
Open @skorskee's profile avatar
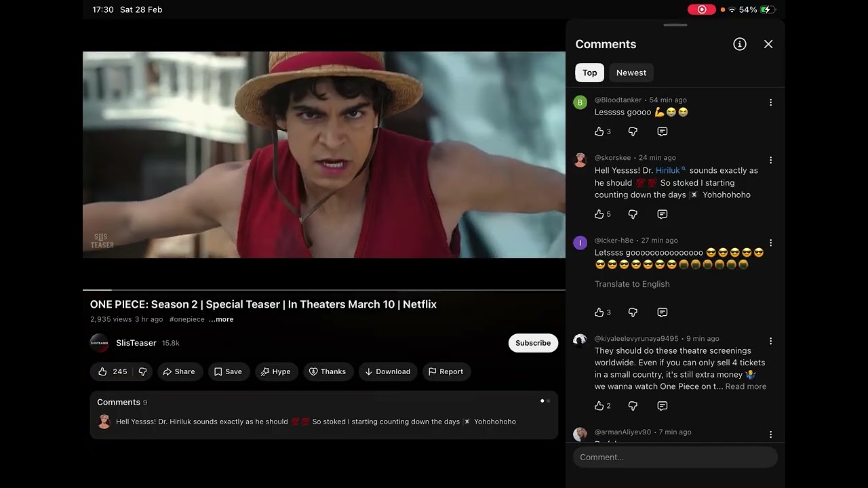[x=580, y=160]
